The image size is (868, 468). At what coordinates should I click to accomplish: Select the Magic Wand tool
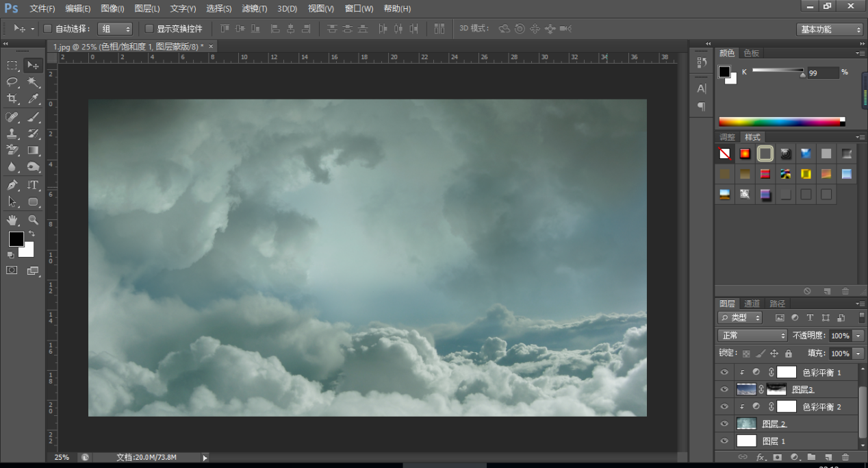tap(33, 82)
